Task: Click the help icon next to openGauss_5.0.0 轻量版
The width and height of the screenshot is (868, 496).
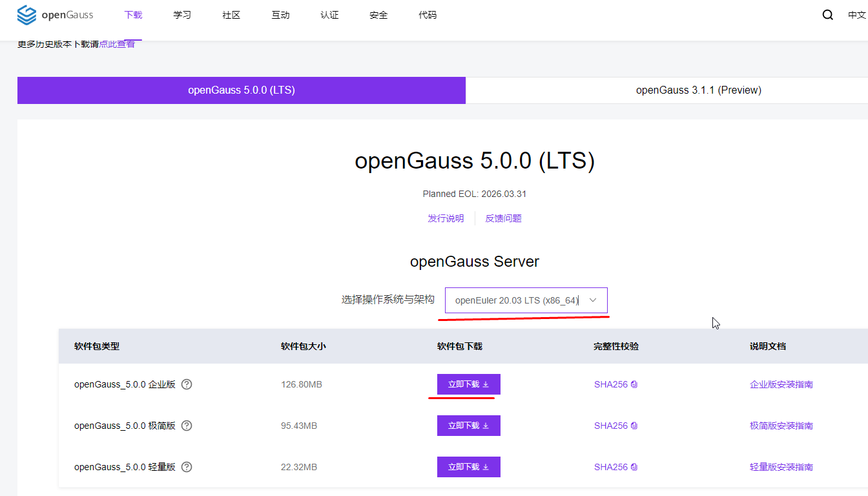Action: tap(186, 466)
